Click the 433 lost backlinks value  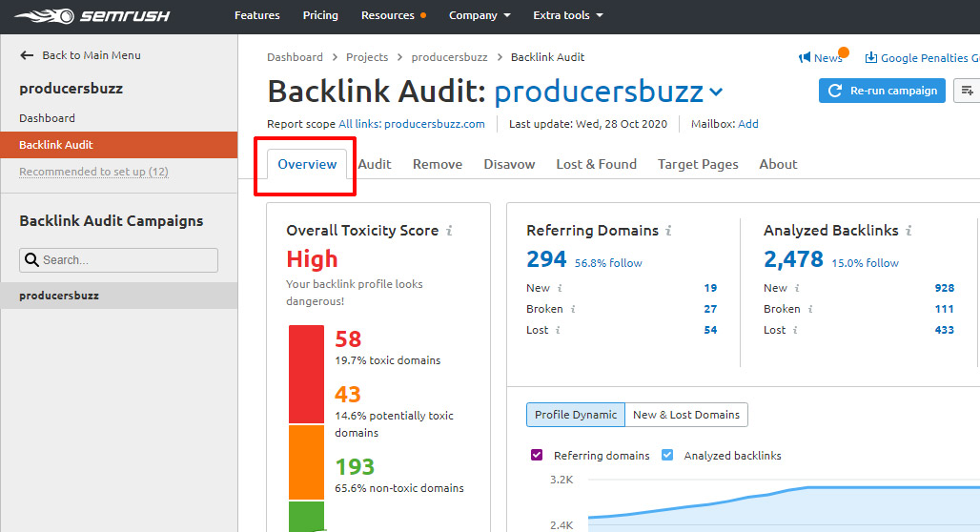coord(945,330)
